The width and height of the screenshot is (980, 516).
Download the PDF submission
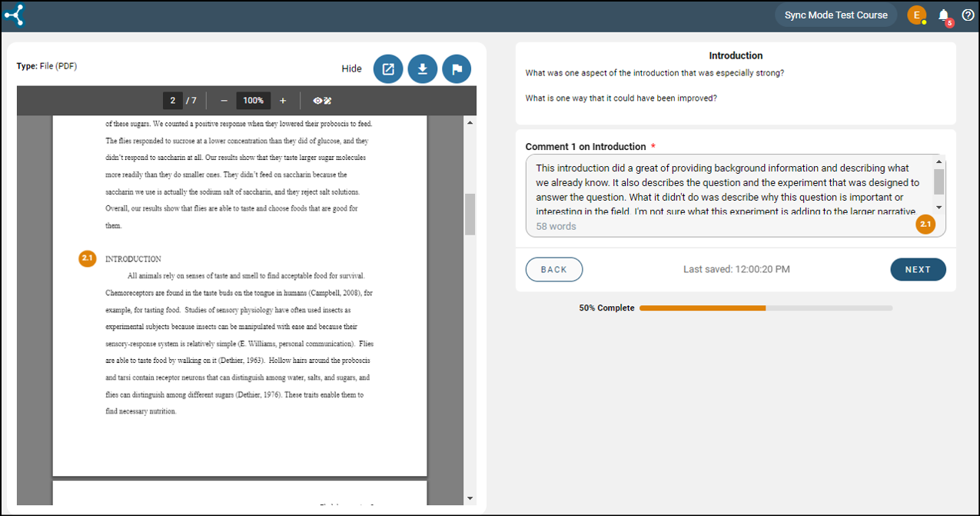click(x=422, y=68)
